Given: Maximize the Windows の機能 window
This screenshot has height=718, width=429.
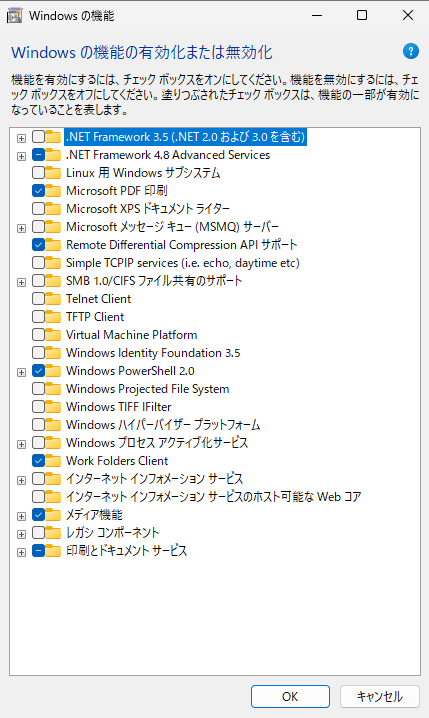Looking at the screenshot, I should tap(362, 16).
